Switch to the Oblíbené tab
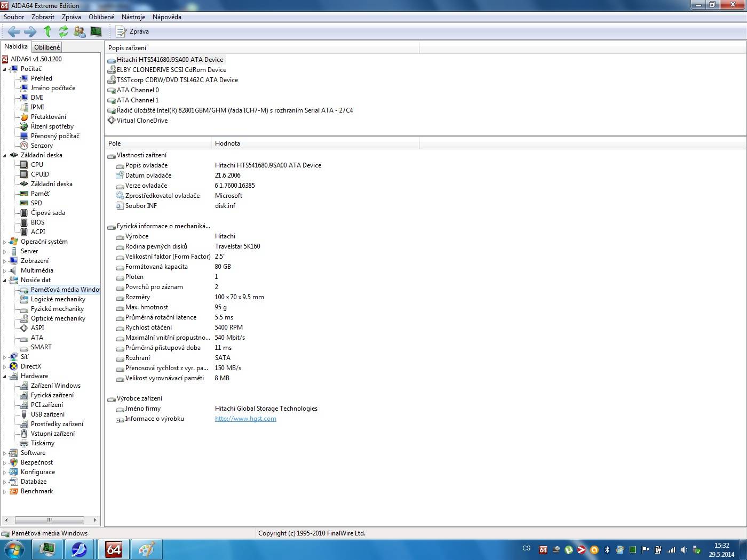This screenshot has height=560, width=747. 47,47
